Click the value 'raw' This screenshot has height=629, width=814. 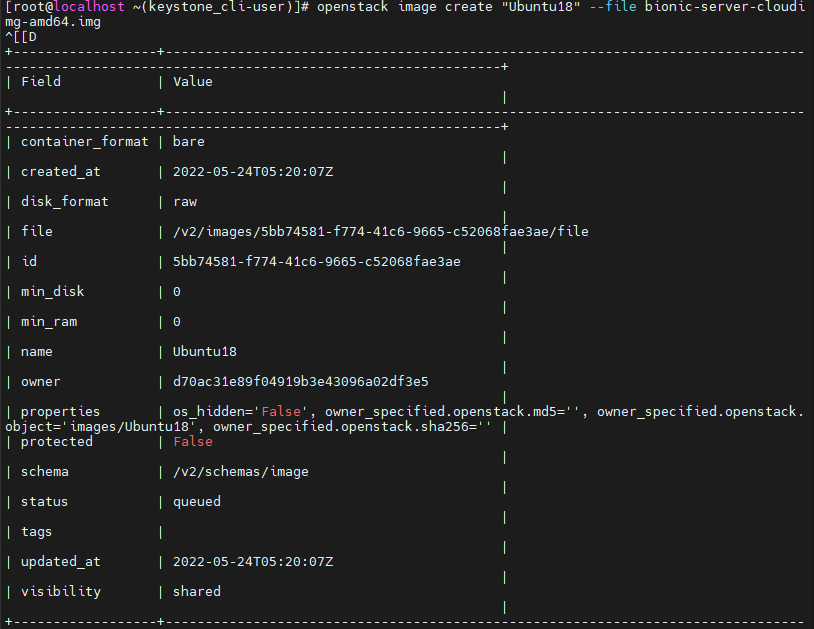click(185, 202)
